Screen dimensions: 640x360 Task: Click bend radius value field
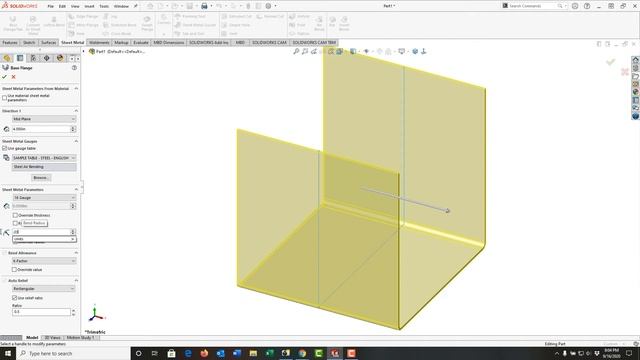tap(41, 232)
